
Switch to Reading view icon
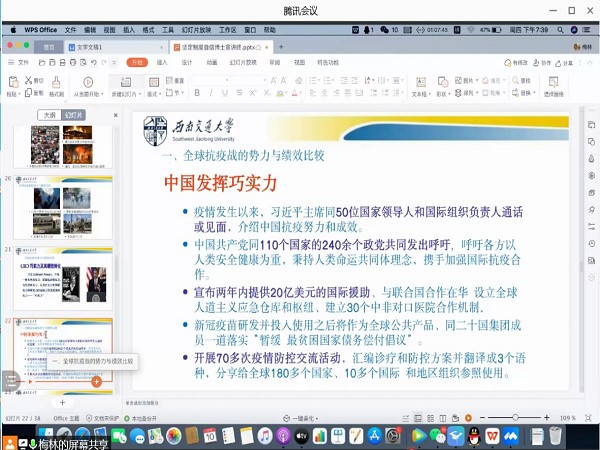443,418
